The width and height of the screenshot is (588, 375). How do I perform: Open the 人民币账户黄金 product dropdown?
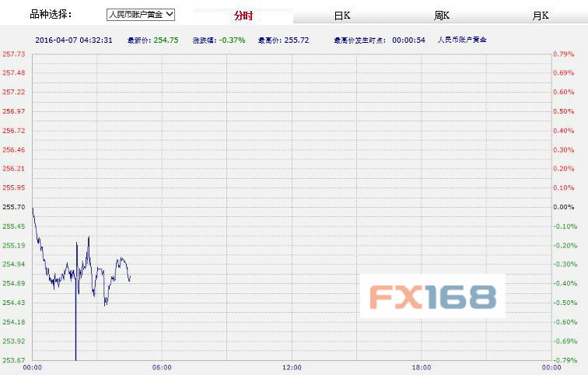[141, 14]
